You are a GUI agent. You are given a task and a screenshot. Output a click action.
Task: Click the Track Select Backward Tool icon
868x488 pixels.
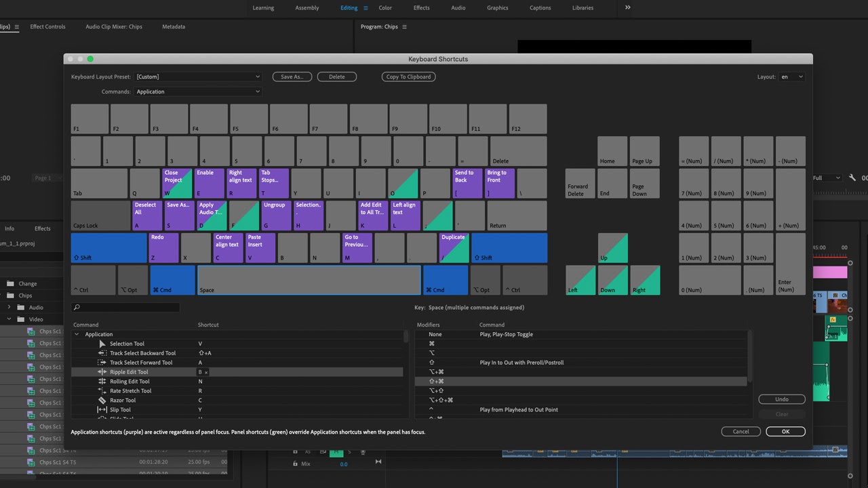(102, 353)
